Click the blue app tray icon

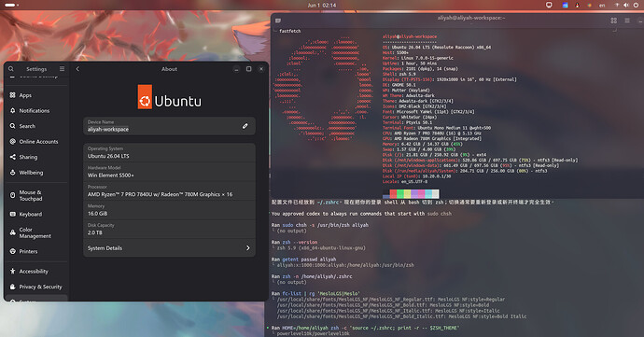point(566,6)
